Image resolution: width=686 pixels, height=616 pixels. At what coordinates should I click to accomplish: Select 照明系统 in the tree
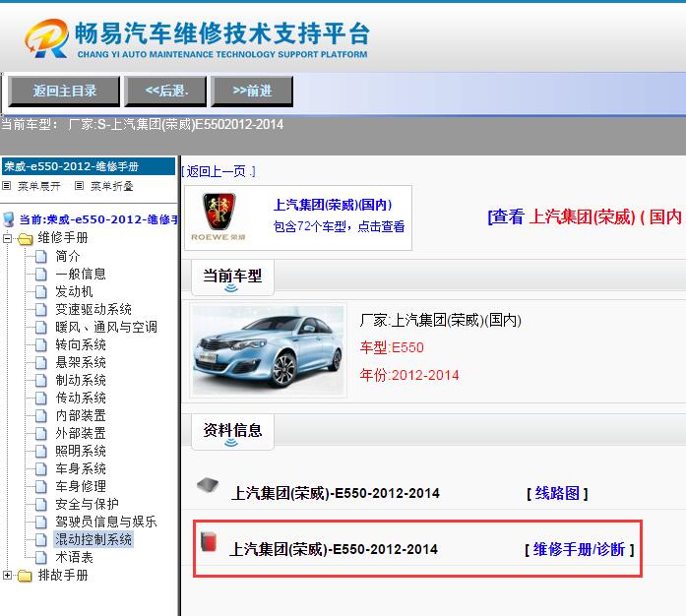coord(81,451)
